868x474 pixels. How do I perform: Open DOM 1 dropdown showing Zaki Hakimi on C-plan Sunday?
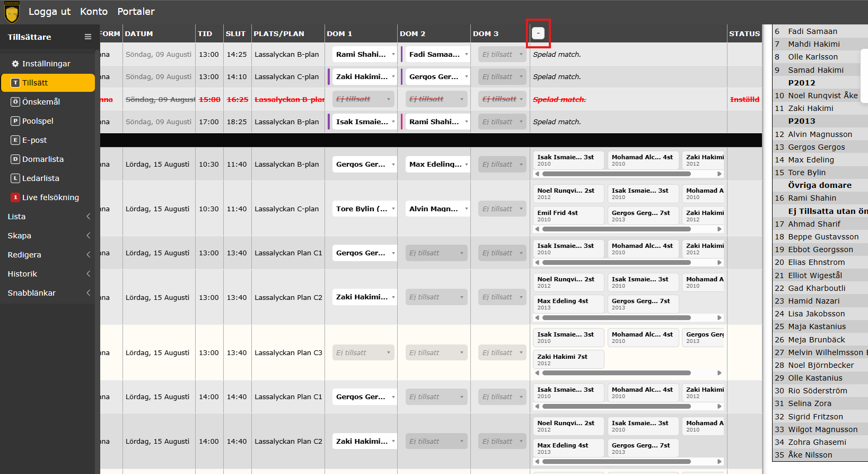coord(364,76)
